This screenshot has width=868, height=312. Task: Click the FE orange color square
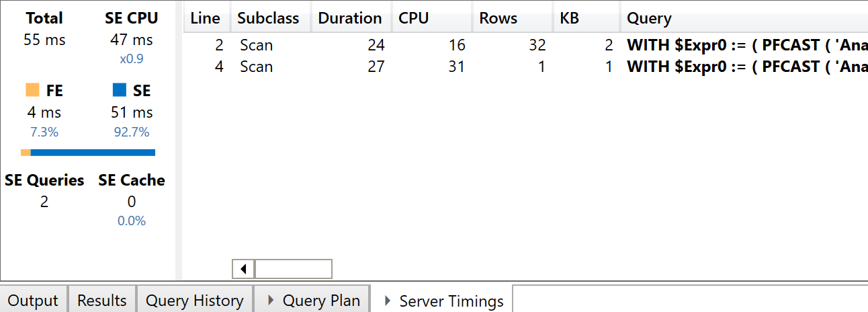click(32, 90)
